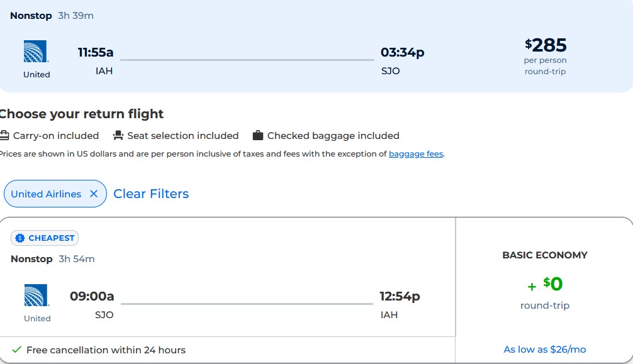Click the carry-on included icon
The image size is (633, 364).
click(x=5, y=135)
